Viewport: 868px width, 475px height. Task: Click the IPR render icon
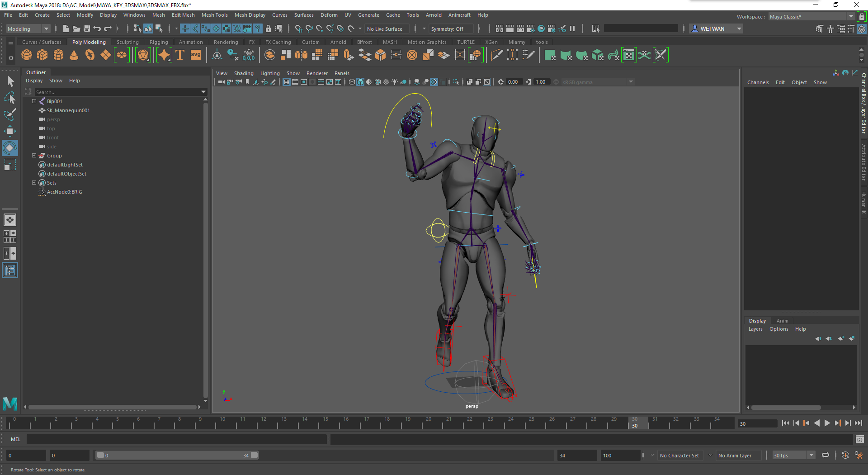pos(520,28)
